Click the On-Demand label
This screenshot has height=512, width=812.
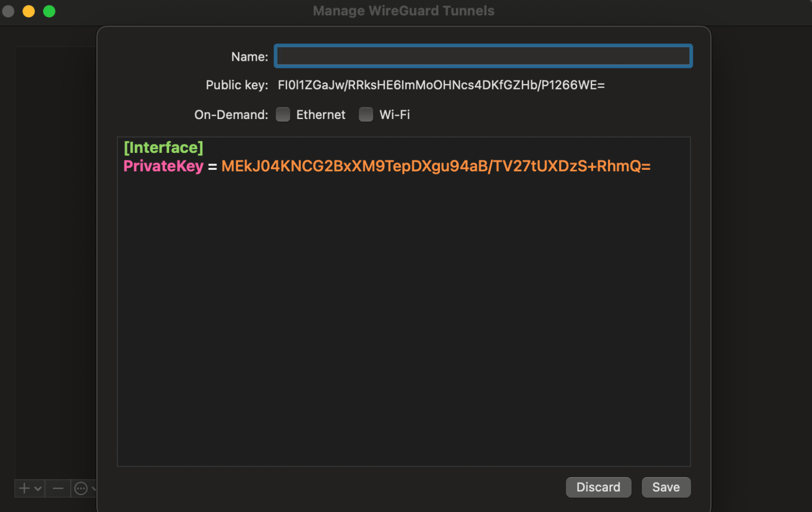click(x=231, y=114)
